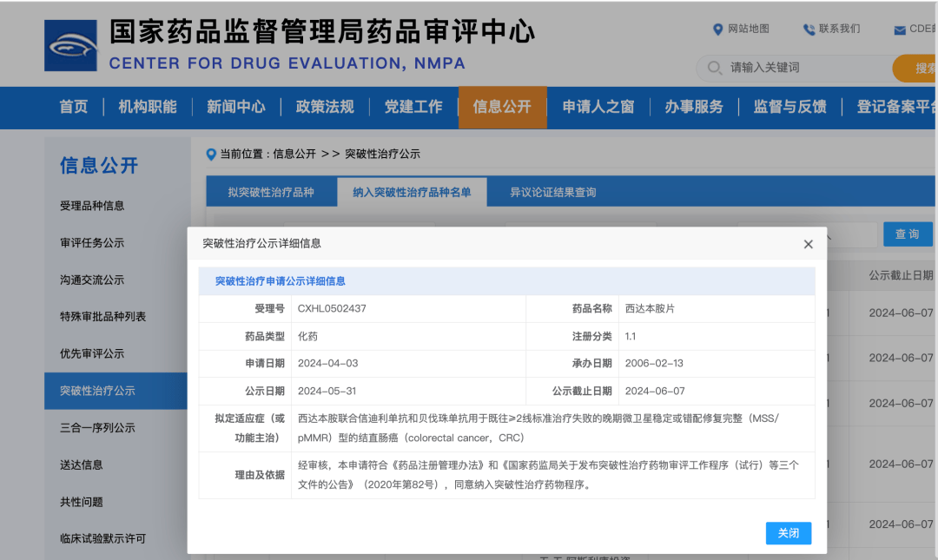This screenshot has height=560, width=938.
Task: Navigate to 申请人之窗
Action: 598,107
